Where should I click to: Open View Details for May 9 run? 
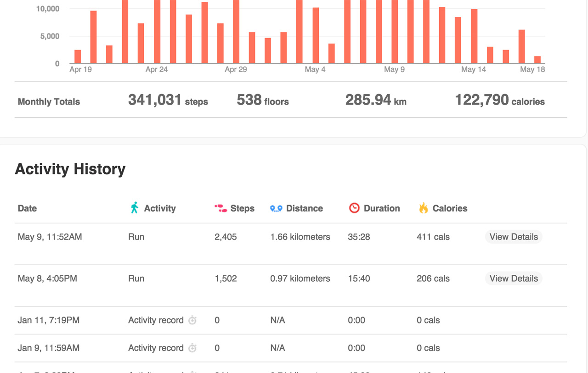(x=514, y=237)
